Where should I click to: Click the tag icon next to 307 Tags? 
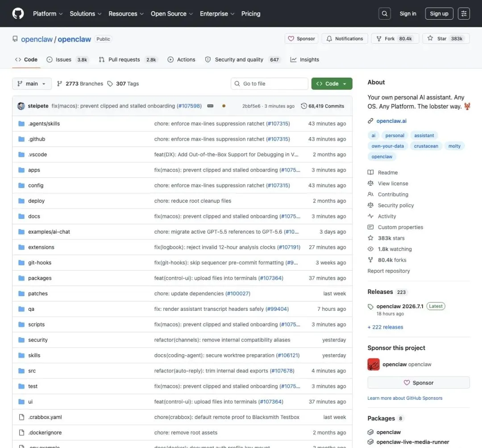110,84
